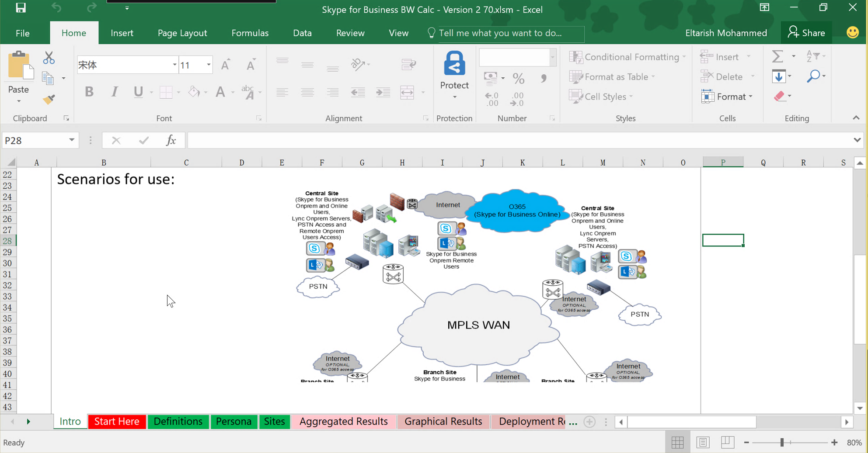The height and width of the screenshot is (453, 868).
Task: Click the Save icon in quick access toolbar
Action: pyautogui.click(x=21, y=8)
